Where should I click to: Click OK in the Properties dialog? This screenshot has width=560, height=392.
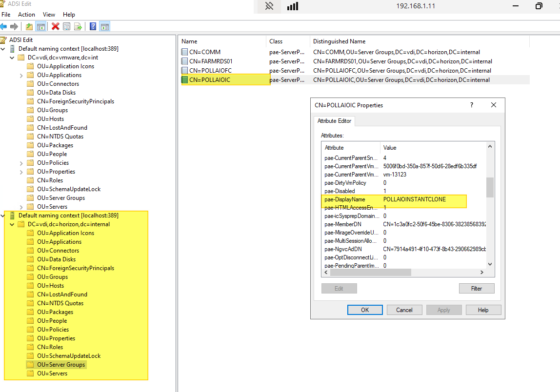point(365,310)
